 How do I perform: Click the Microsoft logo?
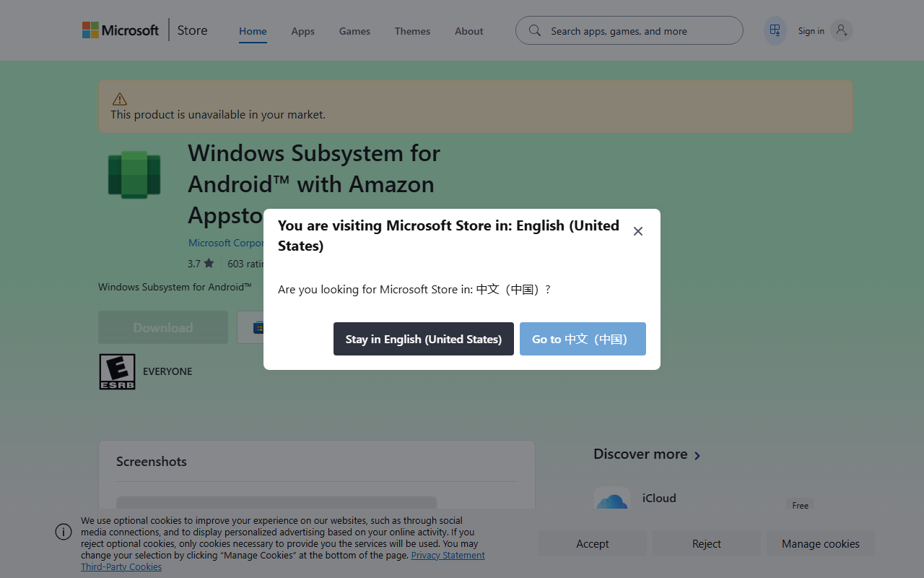tap(121, 30)
